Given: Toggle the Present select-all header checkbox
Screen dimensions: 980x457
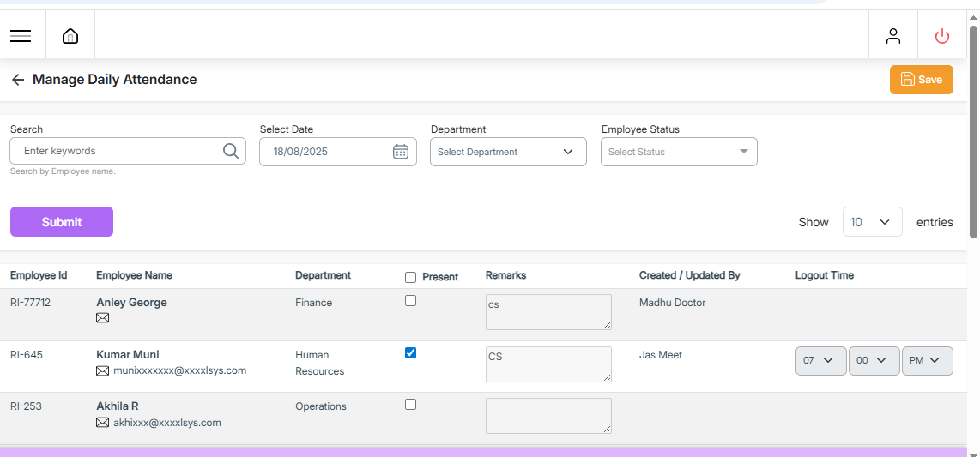Looking at the screenshot, I should point(410,277).
